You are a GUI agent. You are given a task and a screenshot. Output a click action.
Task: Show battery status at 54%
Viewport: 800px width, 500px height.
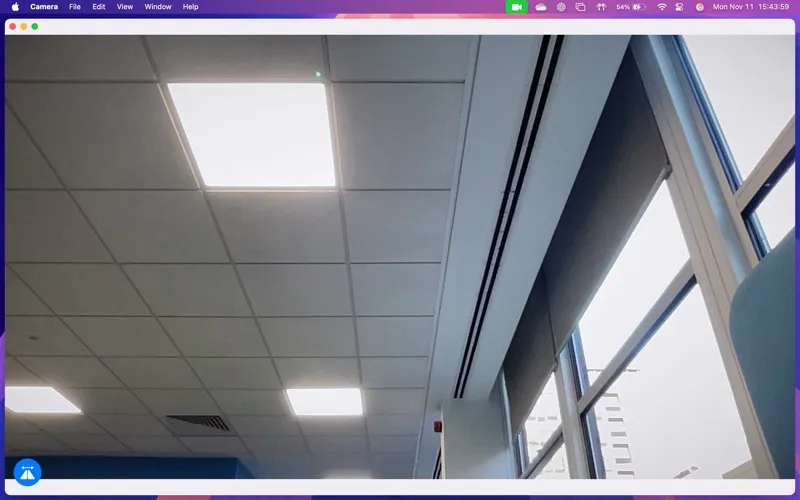[631, 7]
